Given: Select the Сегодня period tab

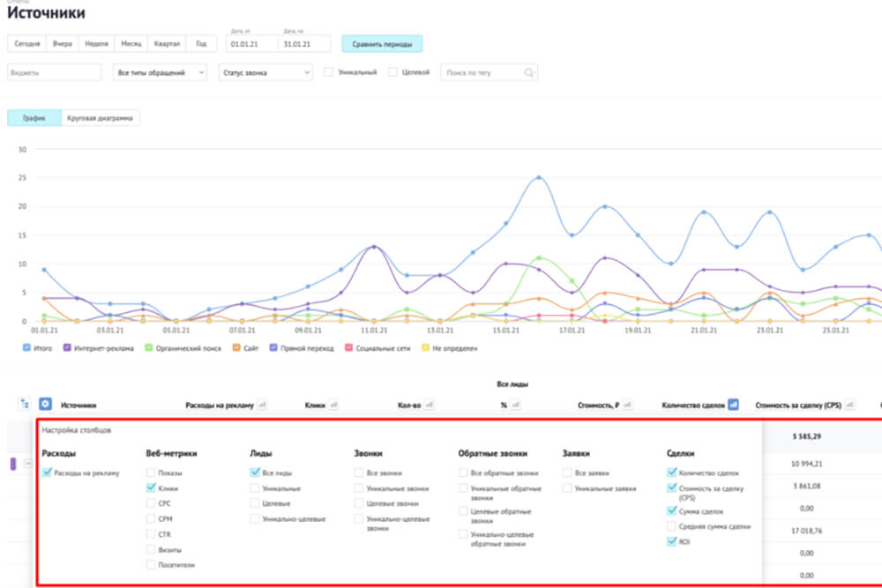Looking at the screenshot, I should [27, 43].
